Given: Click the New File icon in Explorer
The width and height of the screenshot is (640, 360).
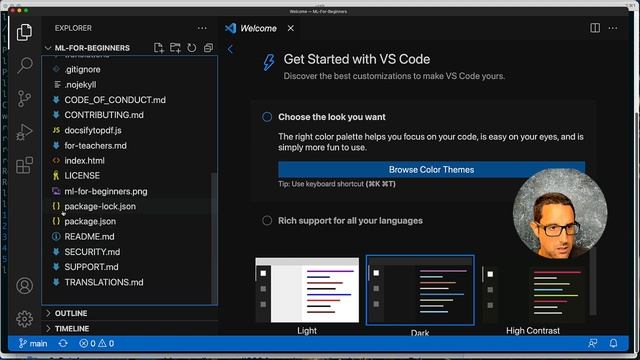Looking at the screenshot, I should click(x=159, y=48).
